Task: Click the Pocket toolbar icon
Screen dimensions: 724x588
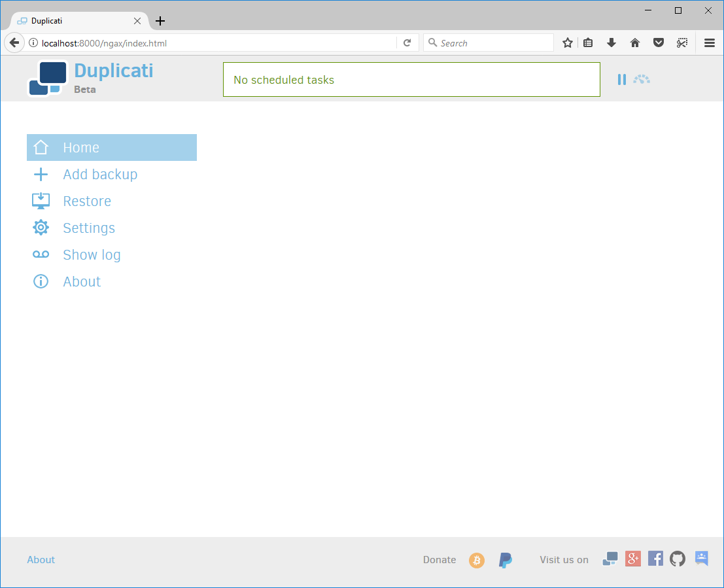Action: tap(659, 43)
